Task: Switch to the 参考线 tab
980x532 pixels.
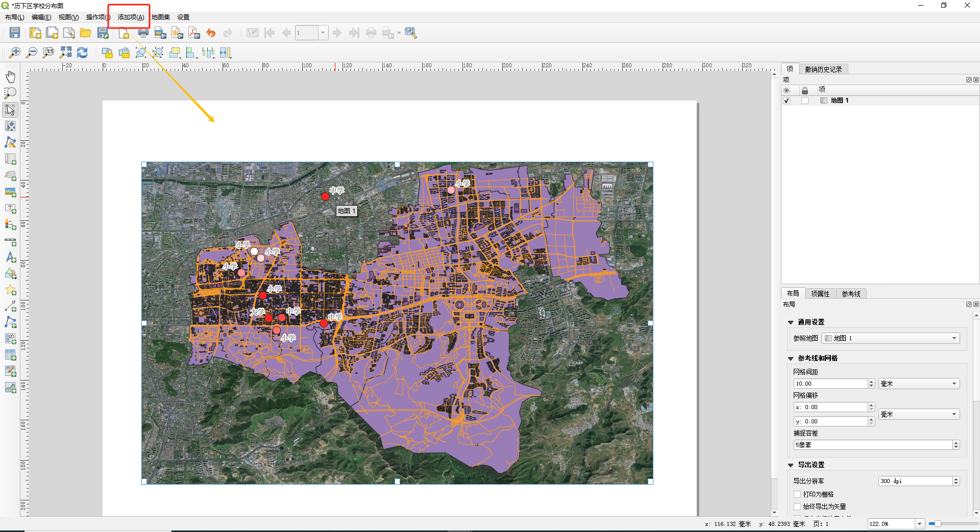Action: [x=851, y=294]
